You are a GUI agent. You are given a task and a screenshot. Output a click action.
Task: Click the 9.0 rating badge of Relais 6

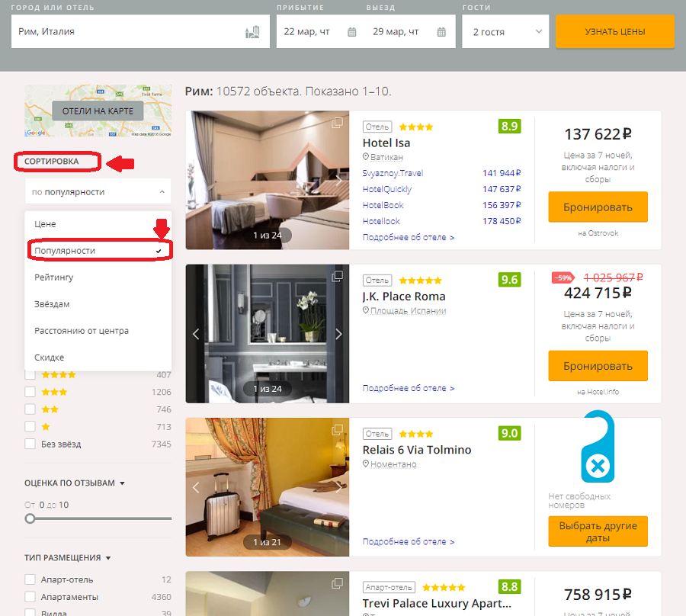point(510,434)
